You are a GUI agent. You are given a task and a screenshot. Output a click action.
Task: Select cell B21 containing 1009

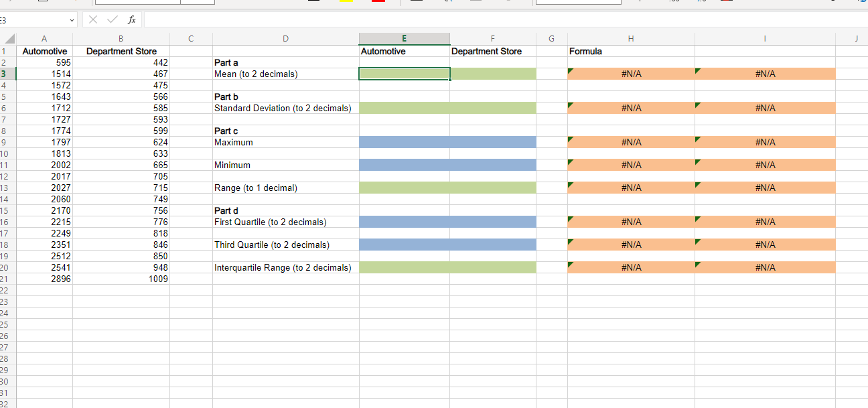tap(121, 279)
